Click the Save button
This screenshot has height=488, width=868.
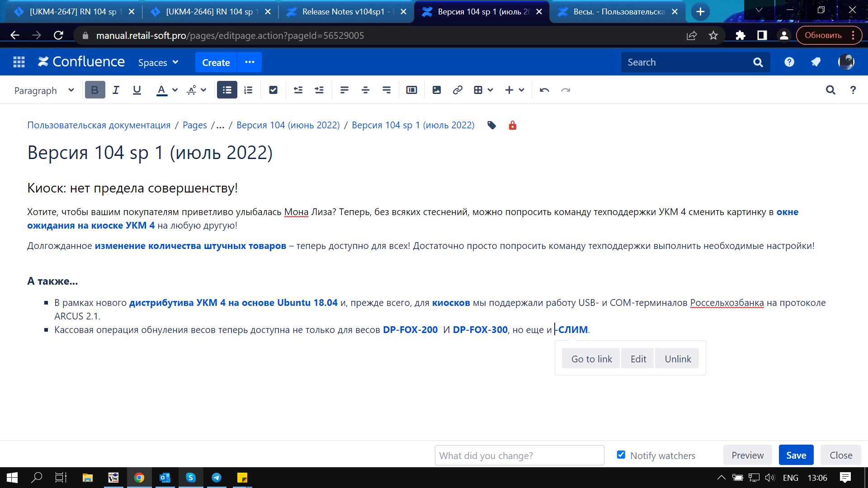pyautogui.click(x=796, y=455)
